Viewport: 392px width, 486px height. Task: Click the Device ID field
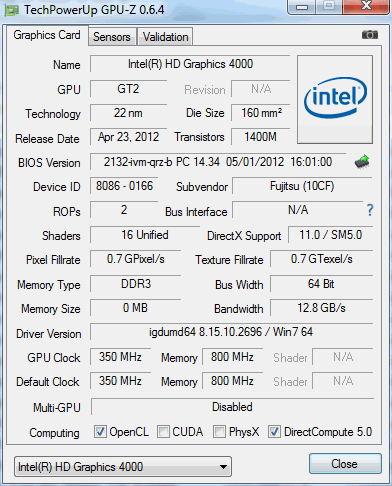124,186
